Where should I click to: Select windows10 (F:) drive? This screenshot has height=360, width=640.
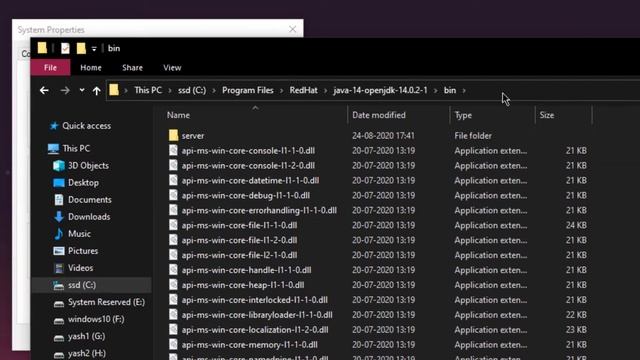[x=96, y=319]
